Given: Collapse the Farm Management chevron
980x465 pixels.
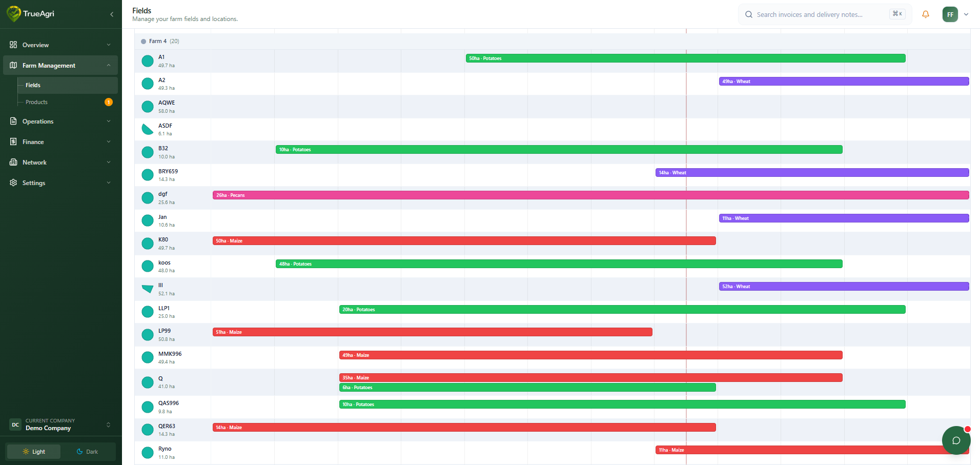Looking at the screenshot, I should pos(109,65).
